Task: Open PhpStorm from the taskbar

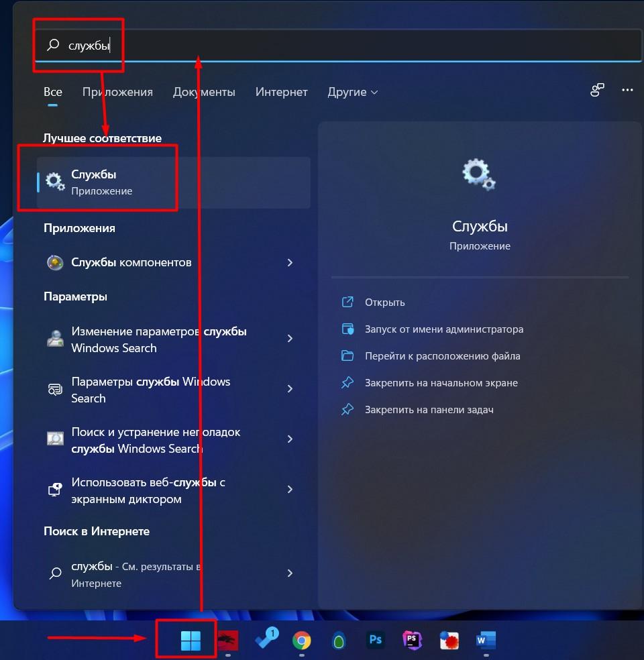Action: click(x=412, y=641)
